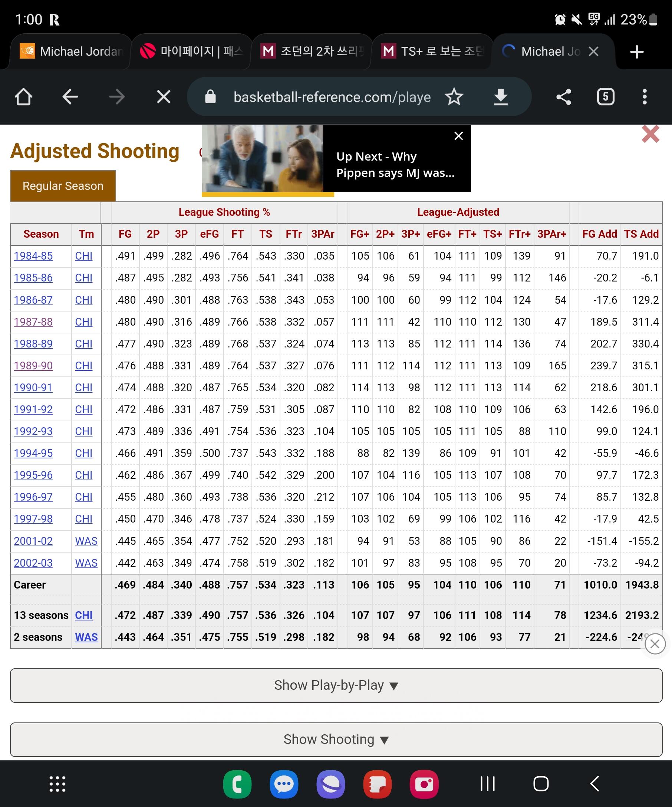
Task: Switch to the 마이페이지 tab
Action: pyautogui.click(x=192, y=52)
